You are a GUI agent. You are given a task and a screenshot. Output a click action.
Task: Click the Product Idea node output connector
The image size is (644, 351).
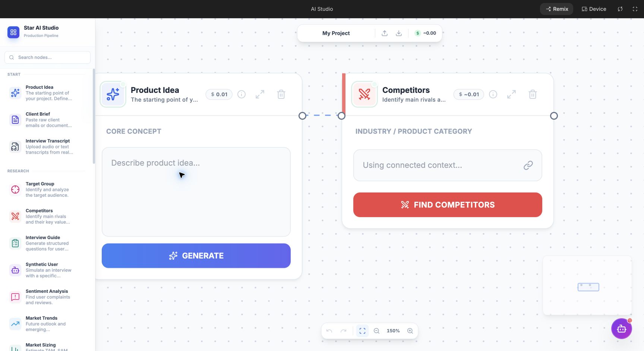pyautogui.click(x=303, y=116)
